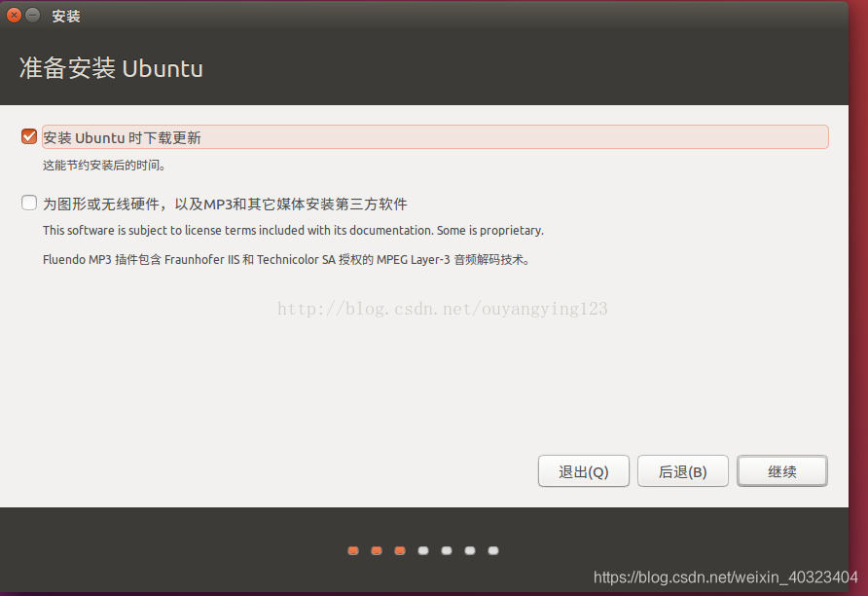Click the third-party software option label text
This screenshot has width=868, height=596.
pyautogui.click(x=225, y=204)
